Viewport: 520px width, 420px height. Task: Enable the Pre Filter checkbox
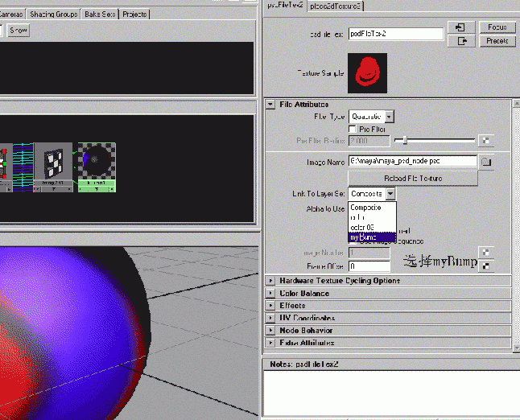[353, 129]
